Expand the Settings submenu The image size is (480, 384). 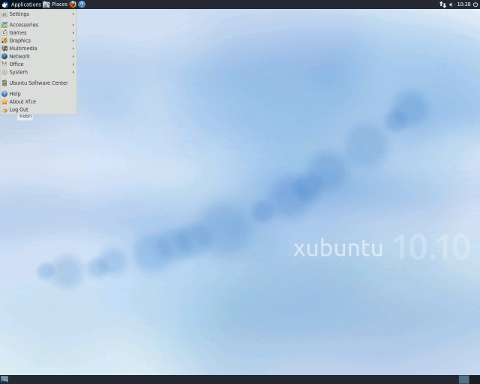click(39, 14)
